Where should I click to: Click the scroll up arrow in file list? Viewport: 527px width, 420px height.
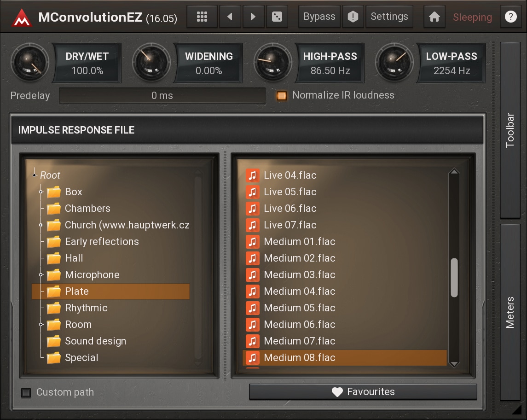[454, 171]
